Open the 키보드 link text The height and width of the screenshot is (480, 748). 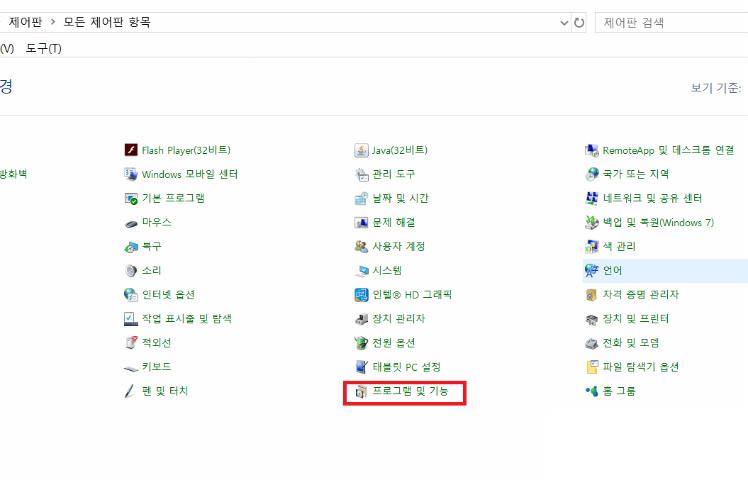click(x=156, y=366)
